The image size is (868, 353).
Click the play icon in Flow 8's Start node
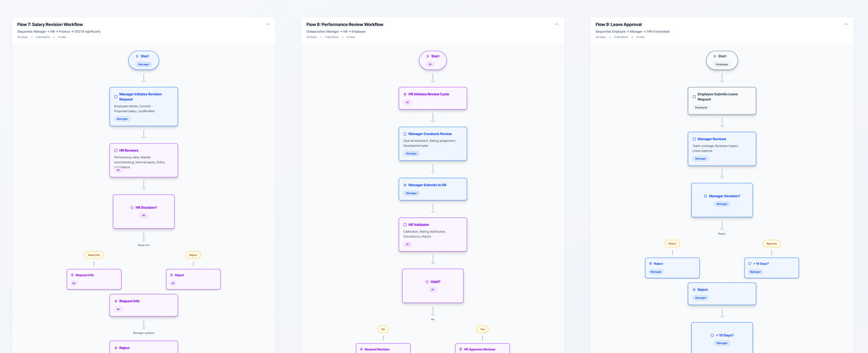[428, 56]
